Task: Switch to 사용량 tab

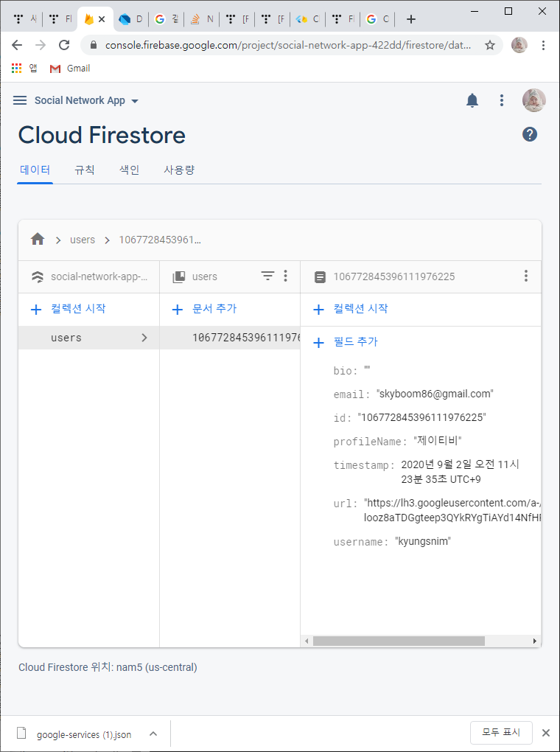Action: click(x=179, y=170)
